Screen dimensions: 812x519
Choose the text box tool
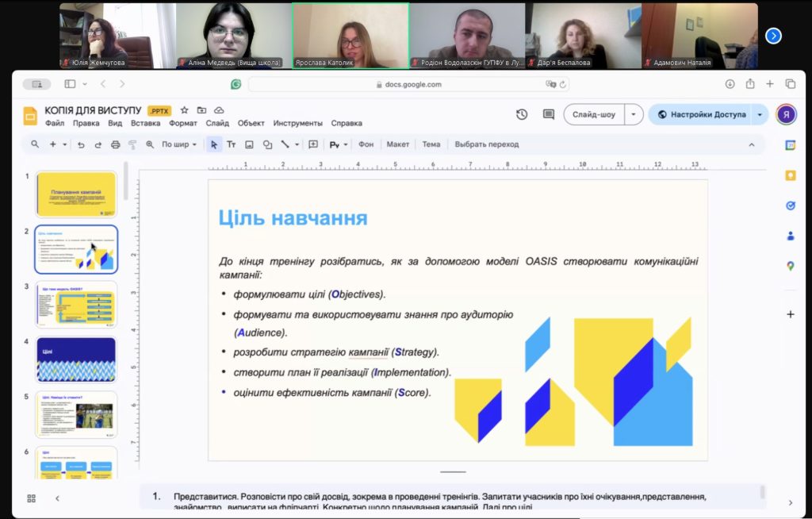[x=232, y=144]
